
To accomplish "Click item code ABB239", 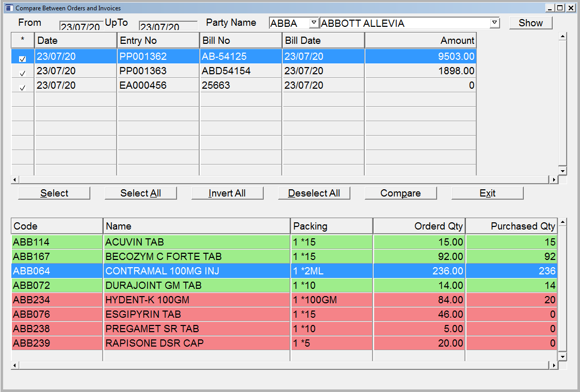I will [x=57, y=343].
